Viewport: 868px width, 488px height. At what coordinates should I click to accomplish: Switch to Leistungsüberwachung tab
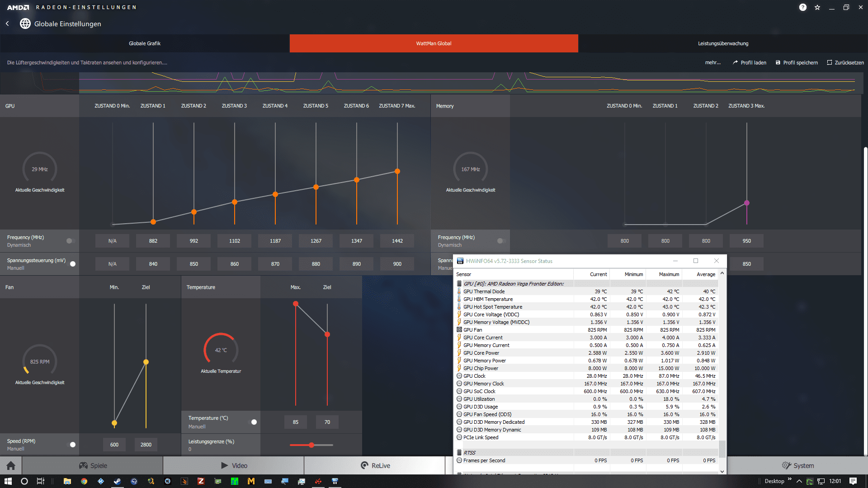click(723, 43)
